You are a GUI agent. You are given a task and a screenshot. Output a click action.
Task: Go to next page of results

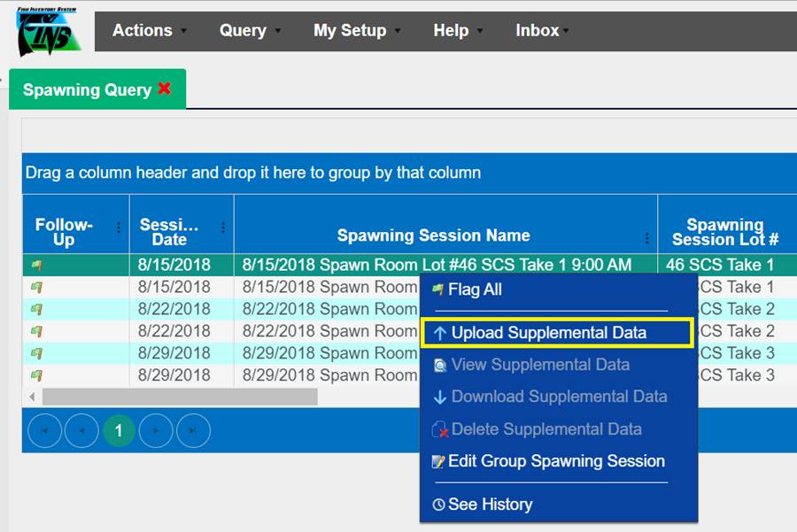tap(156, 431)
